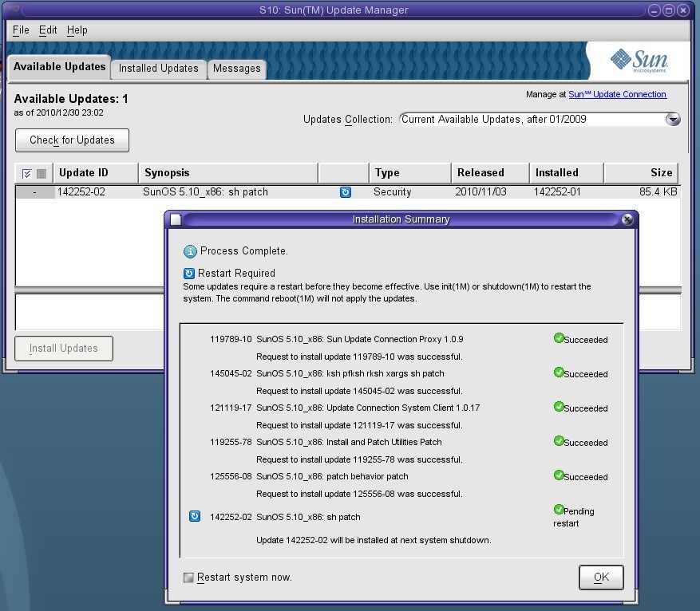Open the File menu
700x611 pixels.
[21, 30]
